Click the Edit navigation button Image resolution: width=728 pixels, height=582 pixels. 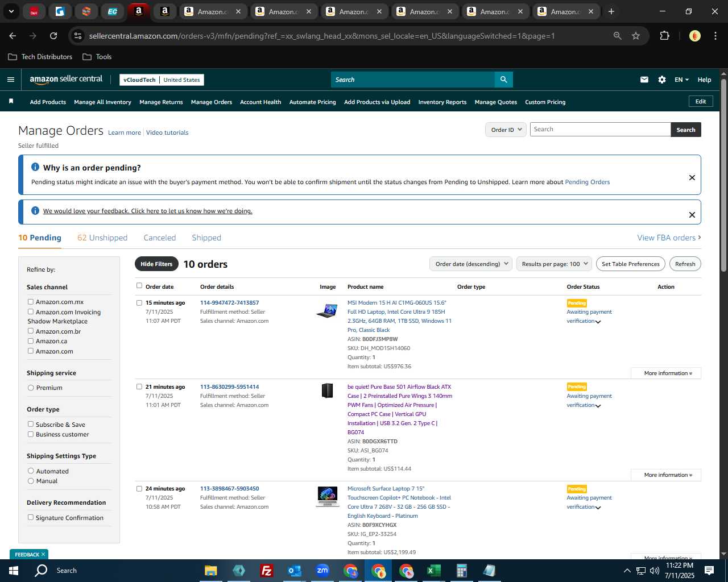point(701,101)
